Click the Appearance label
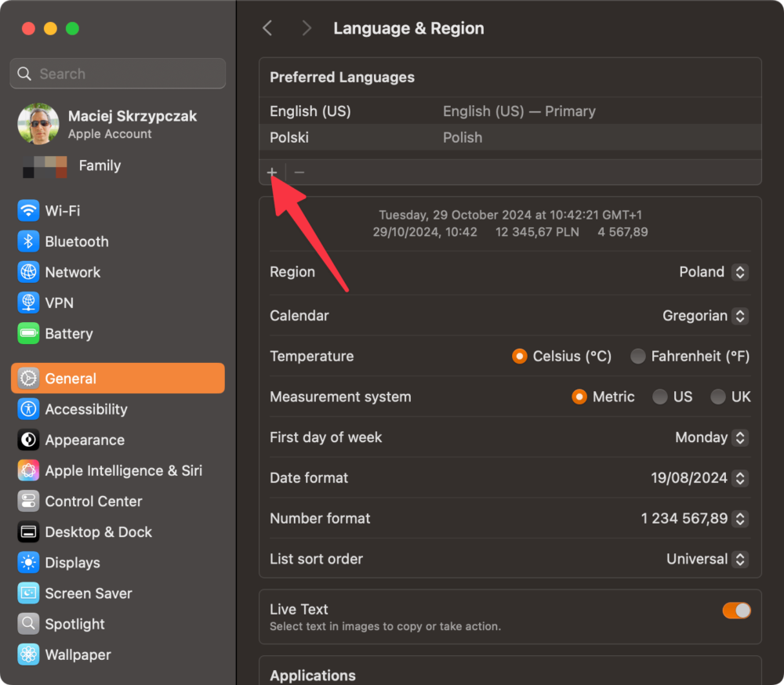784x685 pixels. [x=85, y=440]
